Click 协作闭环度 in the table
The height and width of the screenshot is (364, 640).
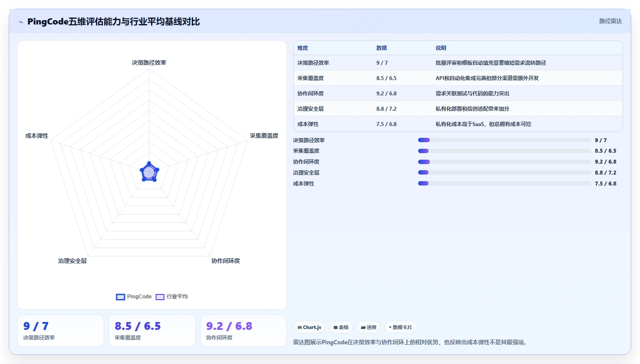[311, 94]
